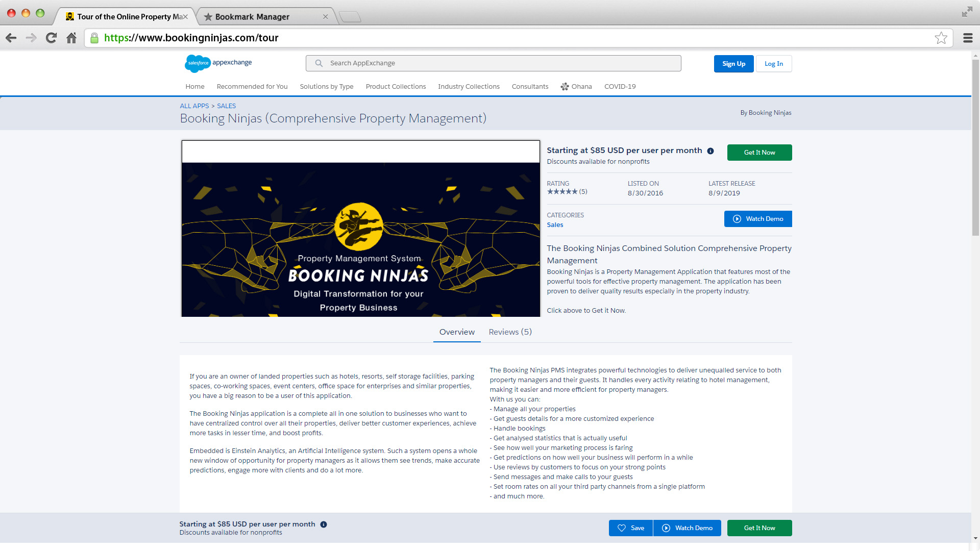The image size is (980, 551).
Task: Click the top green Get It Now button
Action: coord(759,153)
